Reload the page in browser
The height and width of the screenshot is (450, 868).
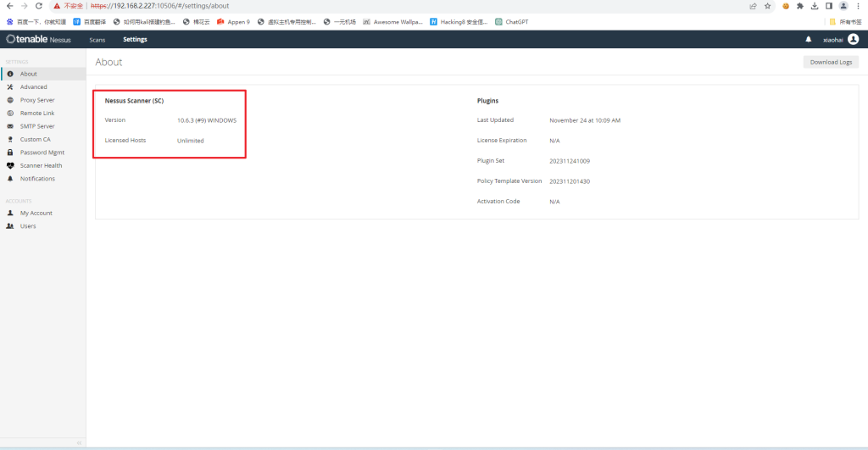(38, 6)
